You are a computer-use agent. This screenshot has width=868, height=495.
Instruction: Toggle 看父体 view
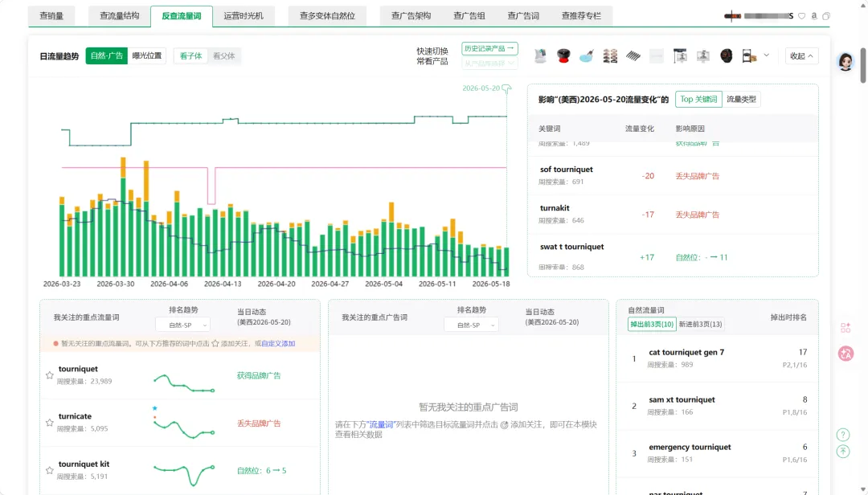[x=223, y=56]
